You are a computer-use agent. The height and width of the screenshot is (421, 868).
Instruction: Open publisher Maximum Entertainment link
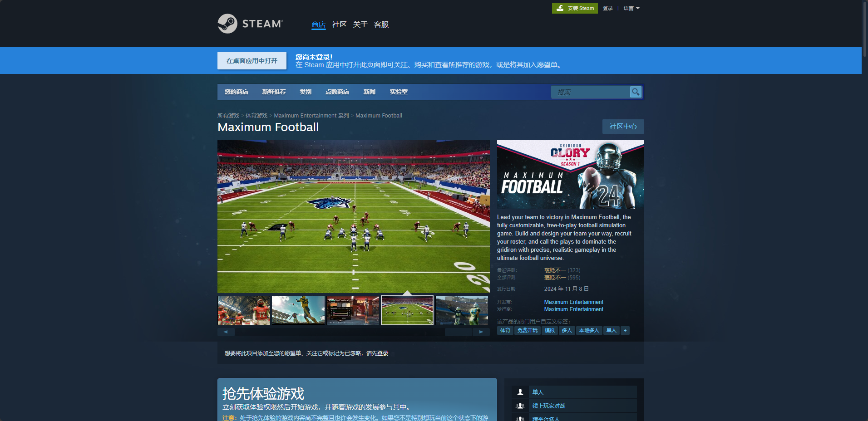point(574,309)
